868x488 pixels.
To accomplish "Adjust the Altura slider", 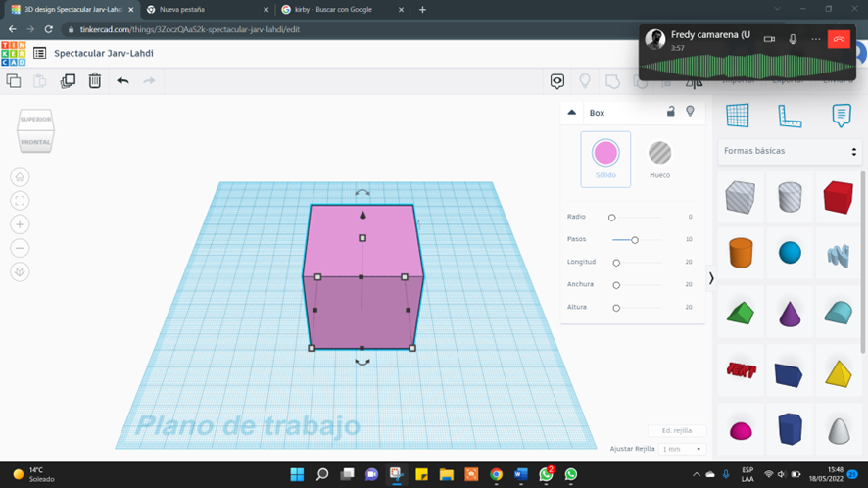I will 616,308.
